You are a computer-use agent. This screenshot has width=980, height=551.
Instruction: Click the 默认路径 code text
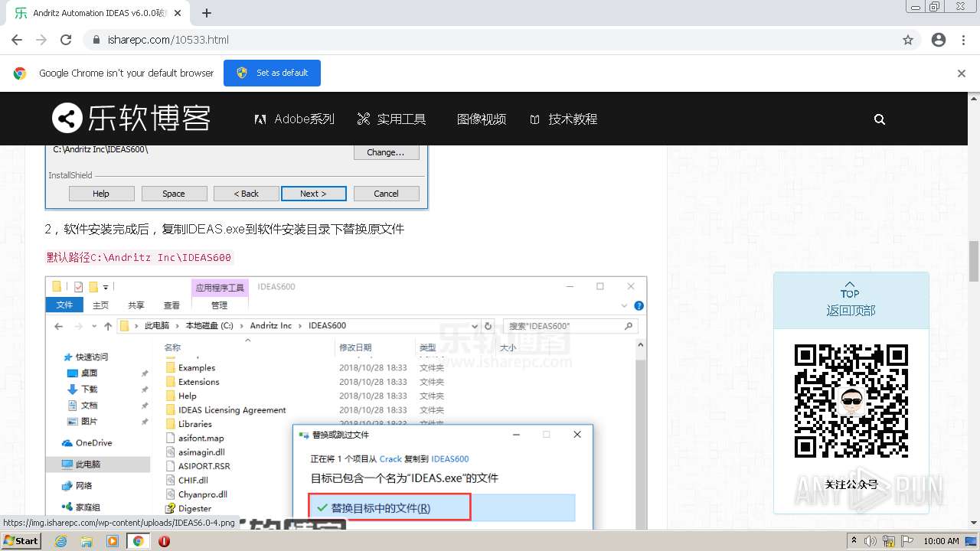(x=139, y=257)
